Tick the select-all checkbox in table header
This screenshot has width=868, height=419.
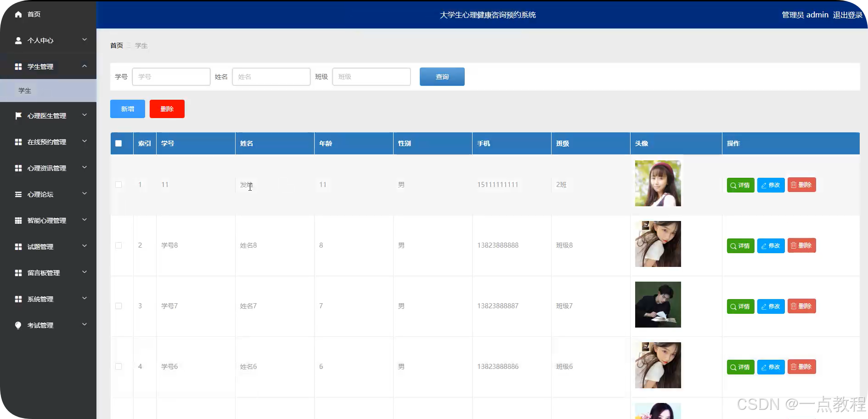[x=118, y=143]
